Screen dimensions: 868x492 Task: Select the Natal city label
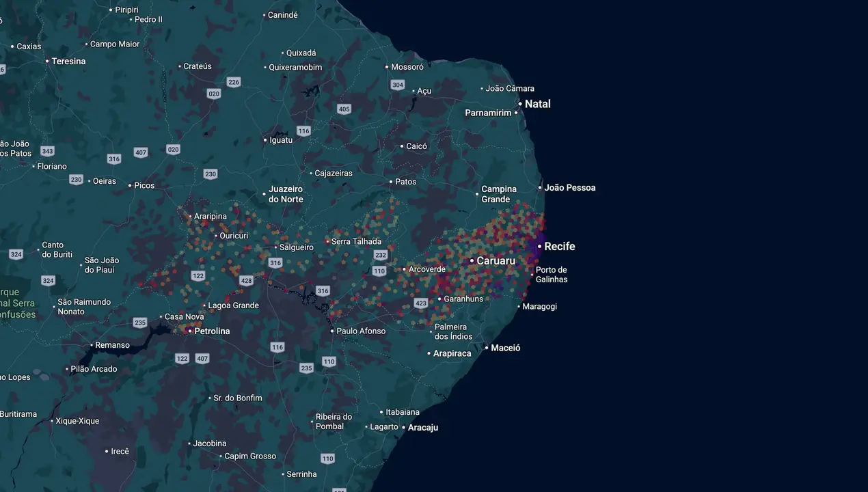click(x=538, y=104)
